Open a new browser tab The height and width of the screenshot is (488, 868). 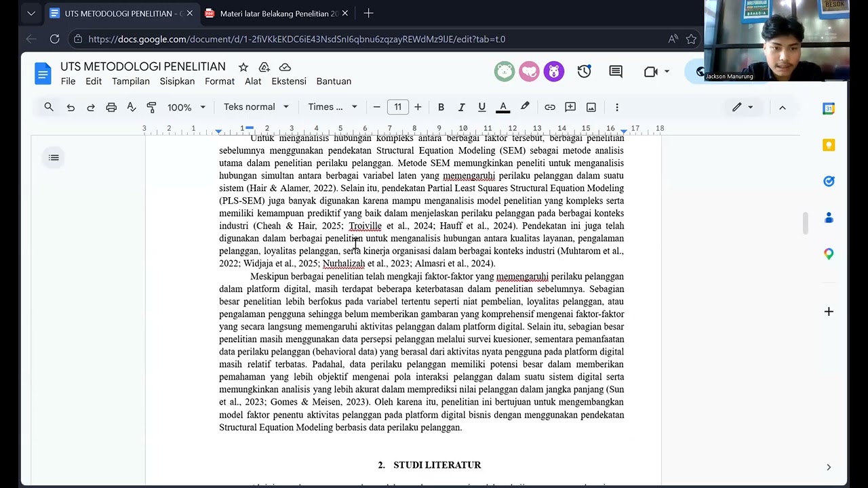coord(368,13)
